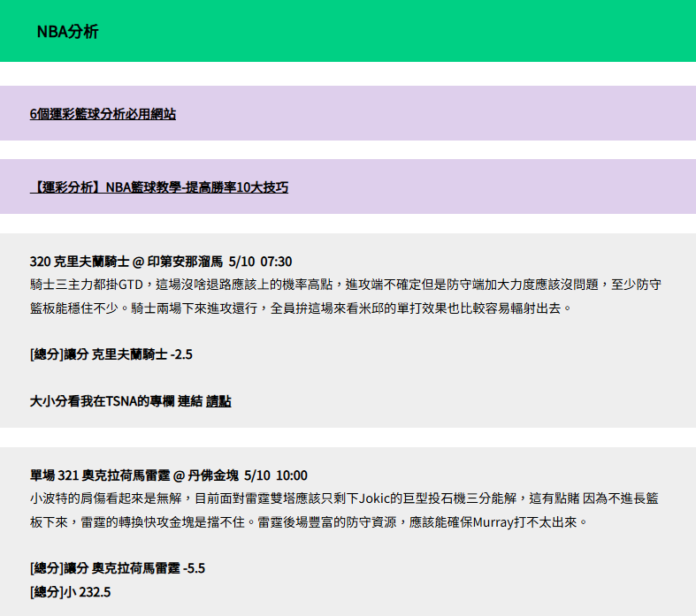Click the NBA分析 header title
The image size is (696, 616).
pos(67,32)
